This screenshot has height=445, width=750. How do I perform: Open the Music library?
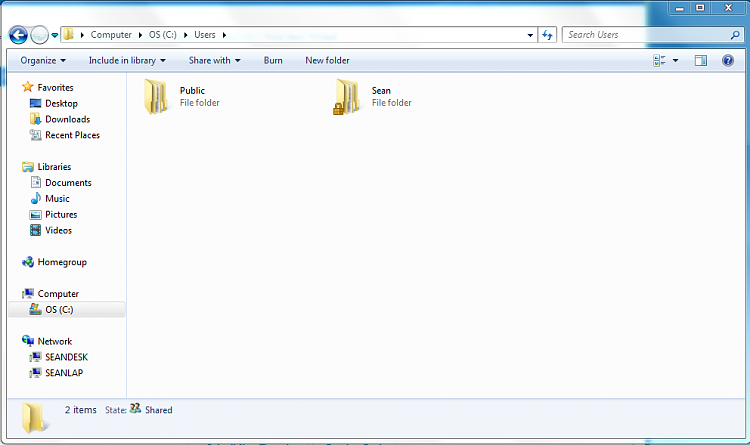(57, 198)
